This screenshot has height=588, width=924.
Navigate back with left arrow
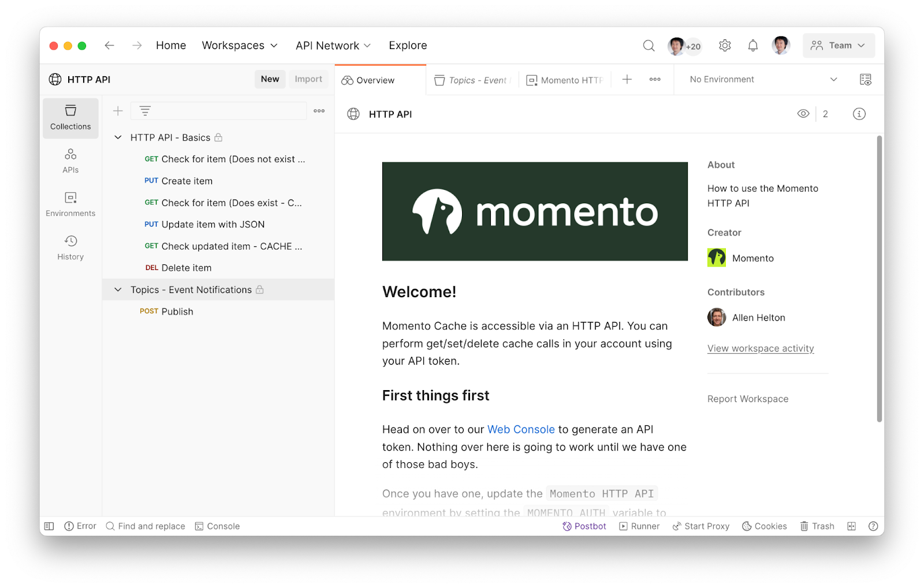click(x=109, y=46)
